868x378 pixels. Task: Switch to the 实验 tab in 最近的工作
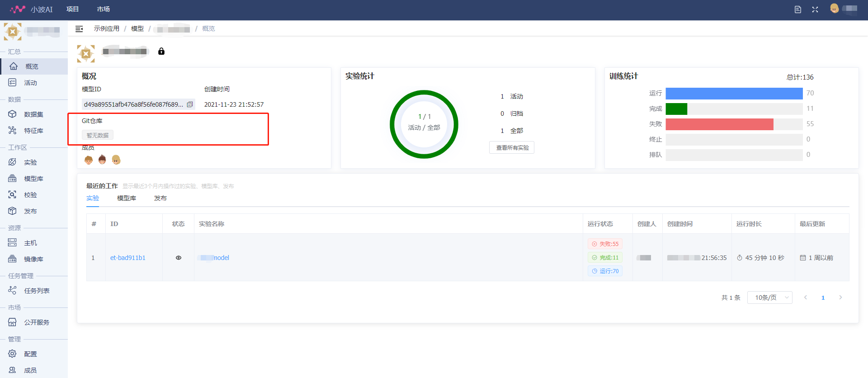coord(93,198)
